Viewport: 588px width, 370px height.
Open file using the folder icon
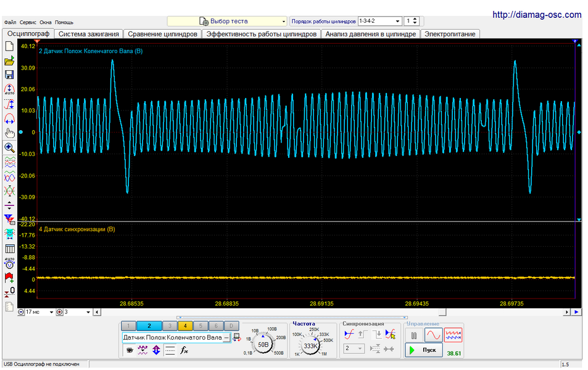(9, 60)
